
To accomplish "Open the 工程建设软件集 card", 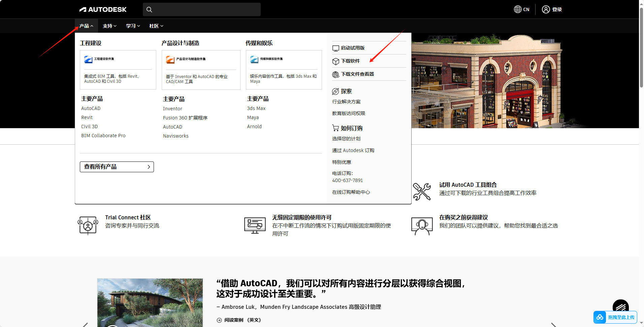I will click(118, 70).
